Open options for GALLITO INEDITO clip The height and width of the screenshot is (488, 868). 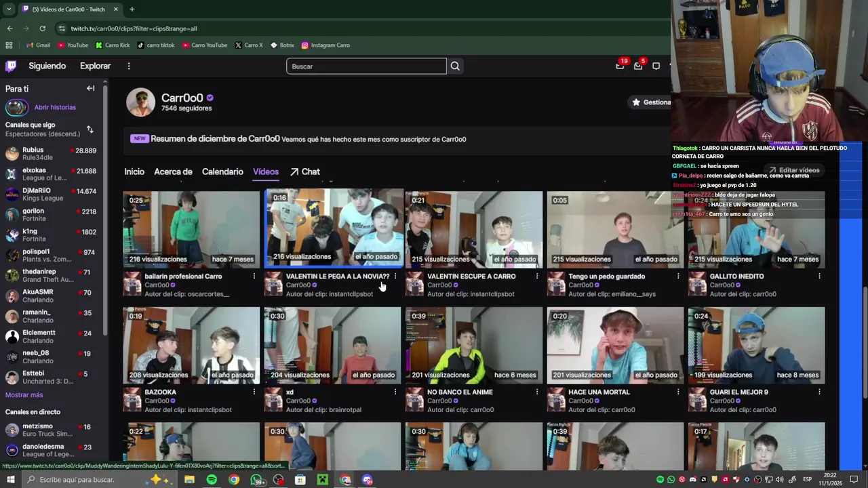click(819, 277)
